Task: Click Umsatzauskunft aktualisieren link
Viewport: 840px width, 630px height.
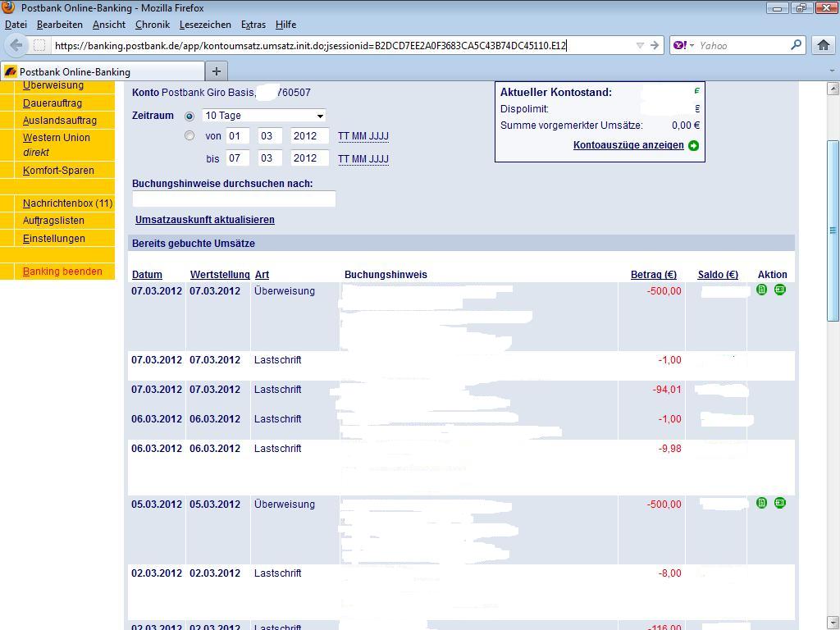Action: [204, 220]
